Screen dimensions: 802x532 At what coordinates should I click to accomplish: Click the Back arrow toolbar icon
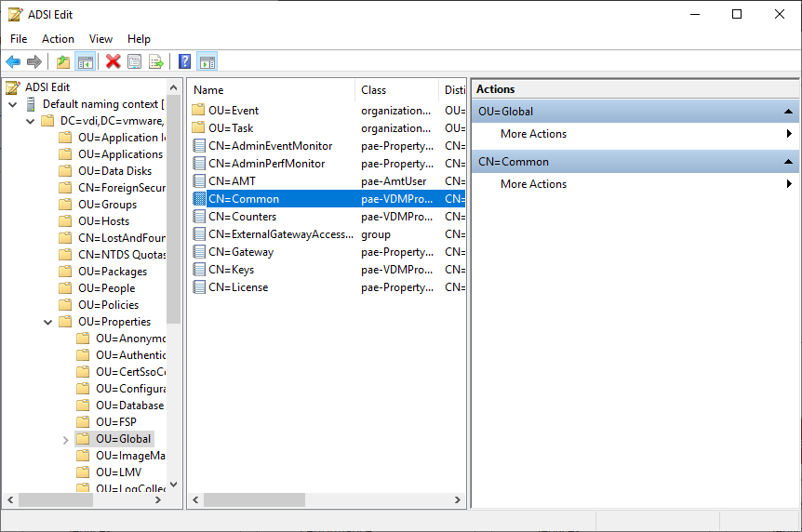[x=13, y=62]
